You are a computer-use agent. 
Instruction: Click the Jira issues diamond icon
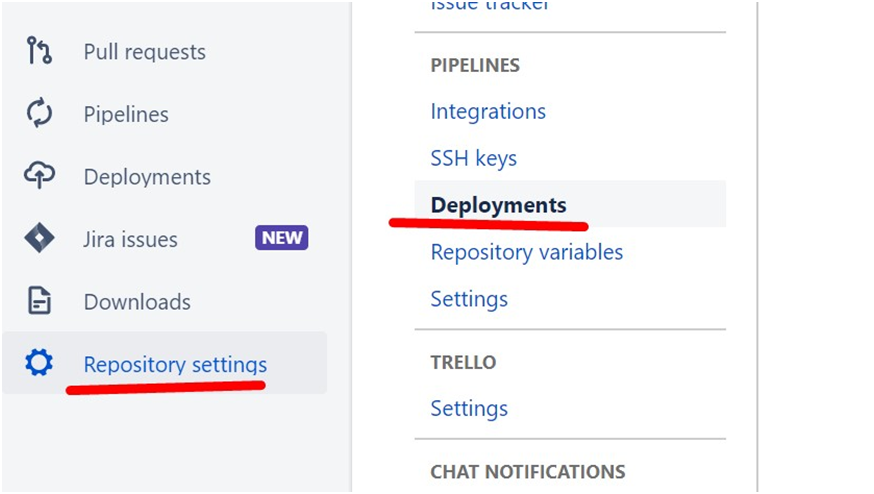click(38, 239)
